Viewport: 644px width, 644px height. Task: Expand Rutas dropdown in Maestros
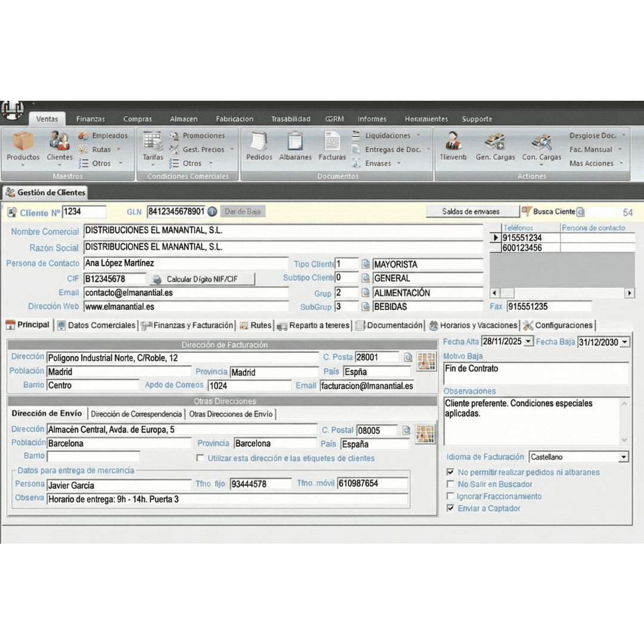[119, 150]
